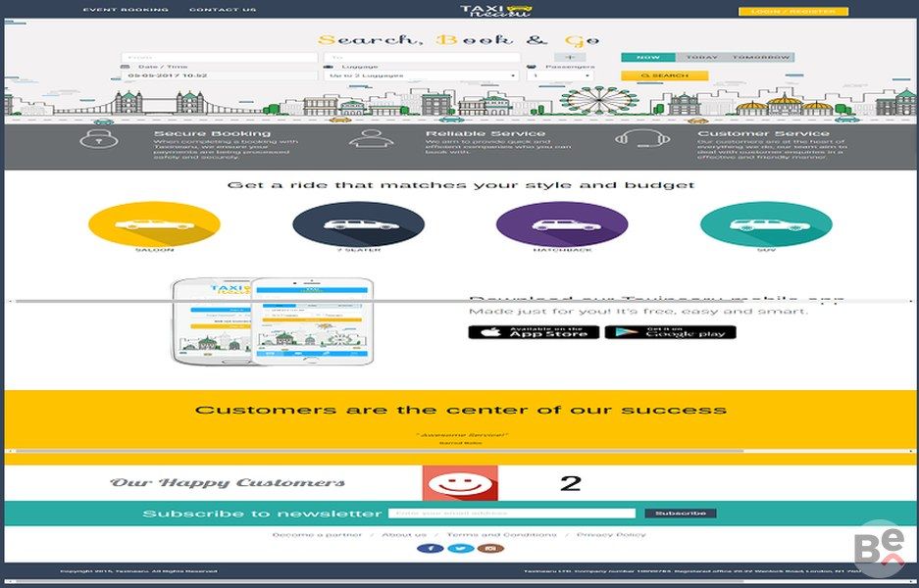Click the Login / Register button
The width and height of the screenshot is (919, 588).
(x=792, y=12)
